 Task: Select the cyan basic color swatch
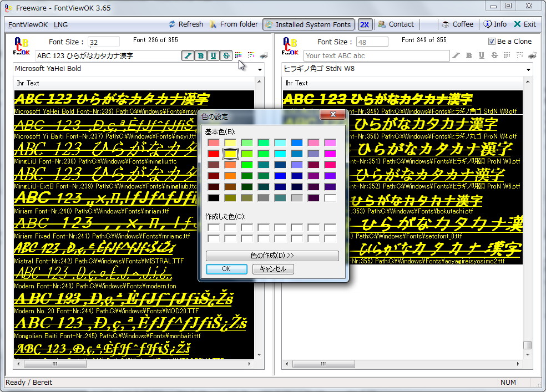click(x=280, y=154)
